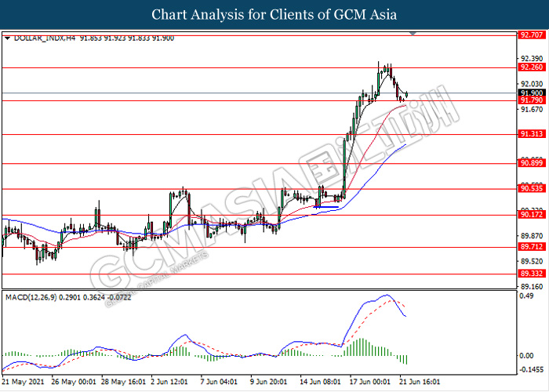Screen dimensions: 549x392
Task: Click the chart shift marker triangle at top
Action: (x=413, y=34)
